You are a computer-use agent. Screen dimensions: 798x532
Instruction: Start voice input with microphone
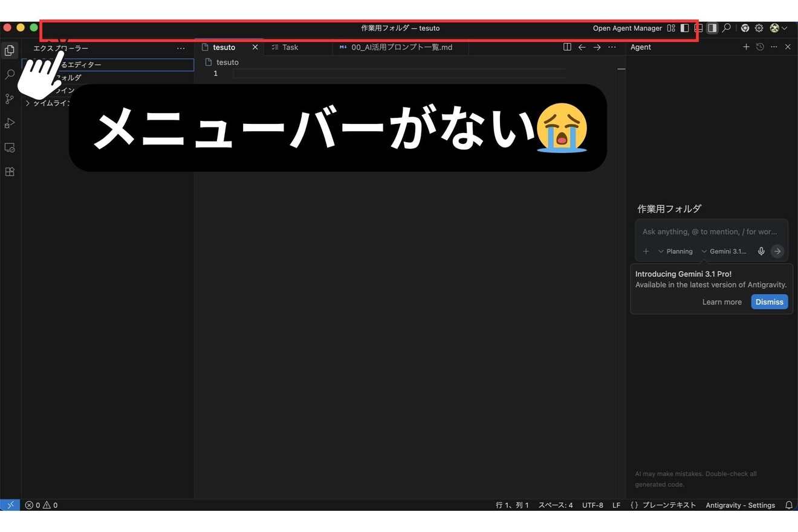(761, 251)
